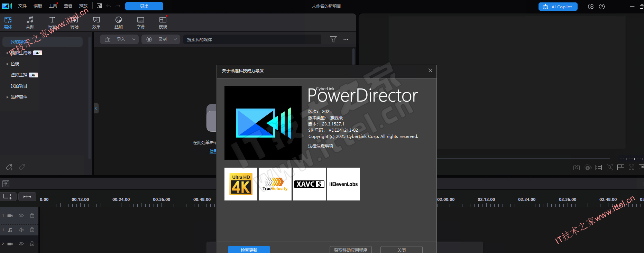Click the blue 导出 (Export) button
This screenshot has width=644, height=253.
(144, 6)
